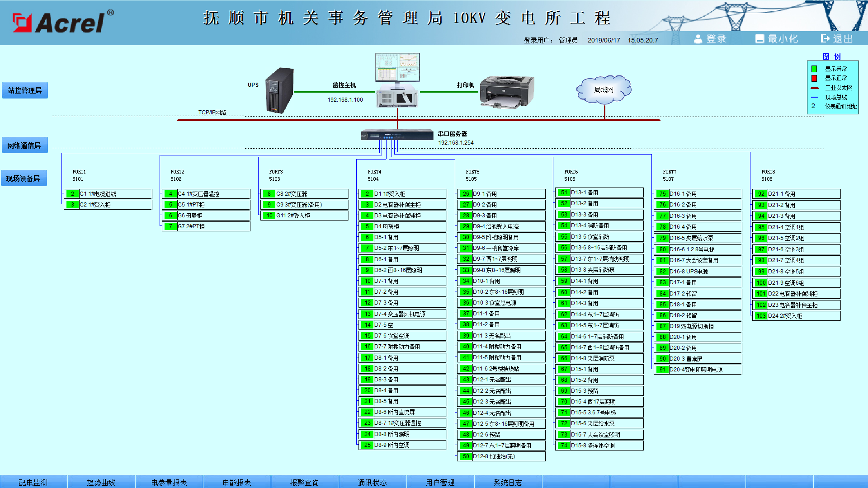Click the 现场设备层 button
868x488 pixels.
click(24, 178)
